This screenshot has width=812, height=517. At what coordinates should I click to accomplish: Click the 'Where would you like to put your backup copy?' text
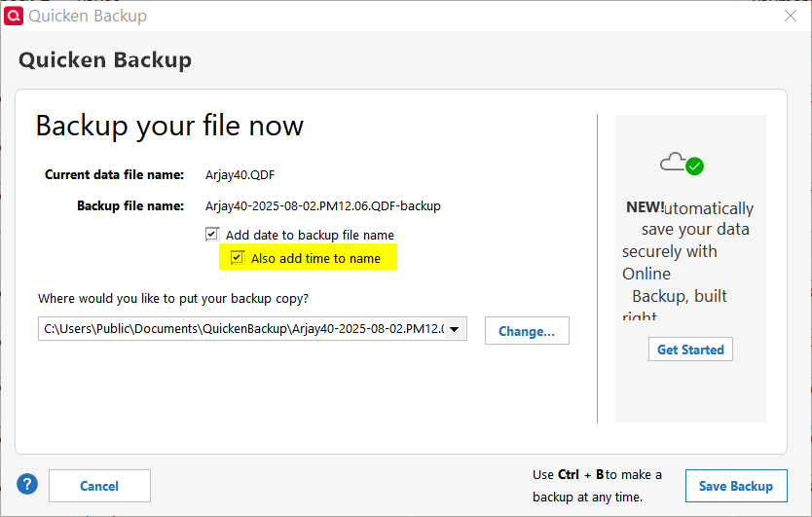point(173,298)
